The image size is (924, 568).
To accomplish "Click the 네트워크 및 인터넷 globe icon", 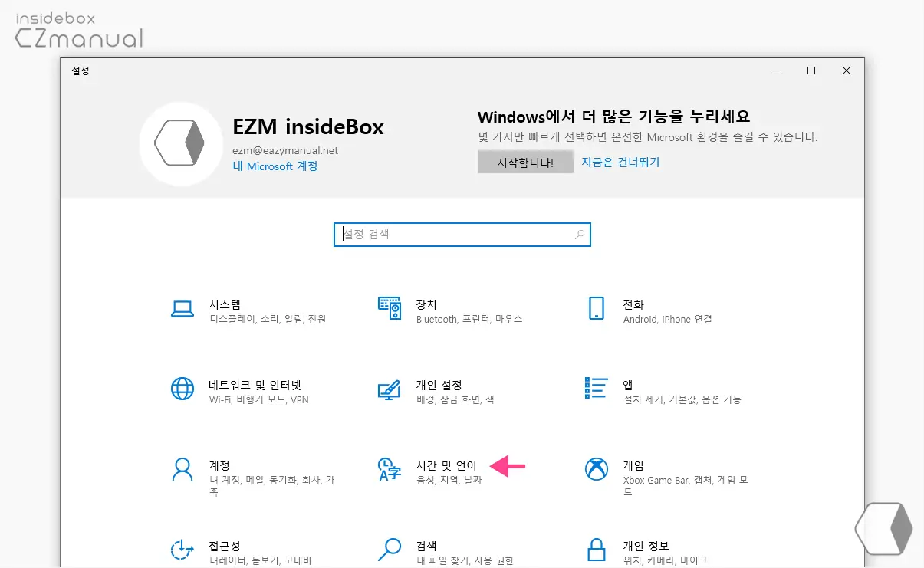I will point(182,389).
